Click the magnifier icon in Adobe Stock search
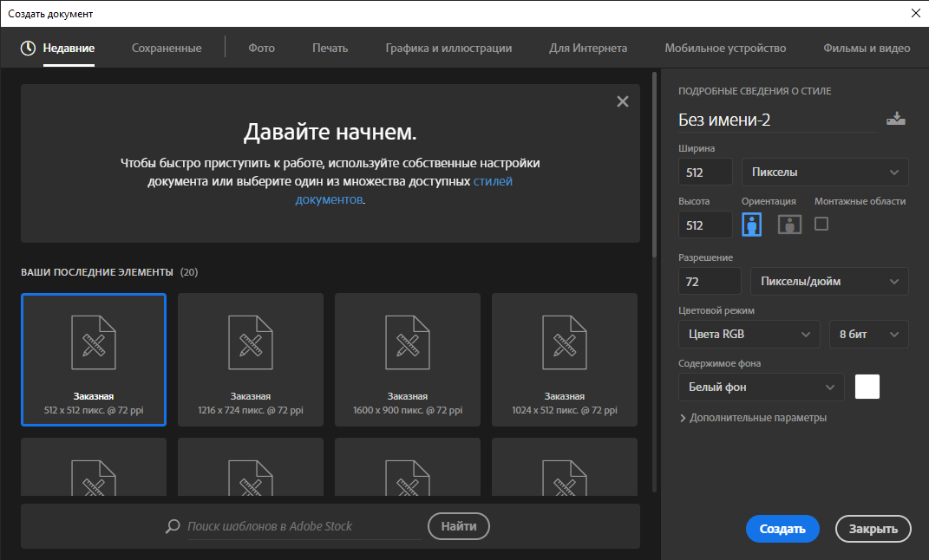The width and height of the screenshot is (929, 560). (x=173, y=525)
